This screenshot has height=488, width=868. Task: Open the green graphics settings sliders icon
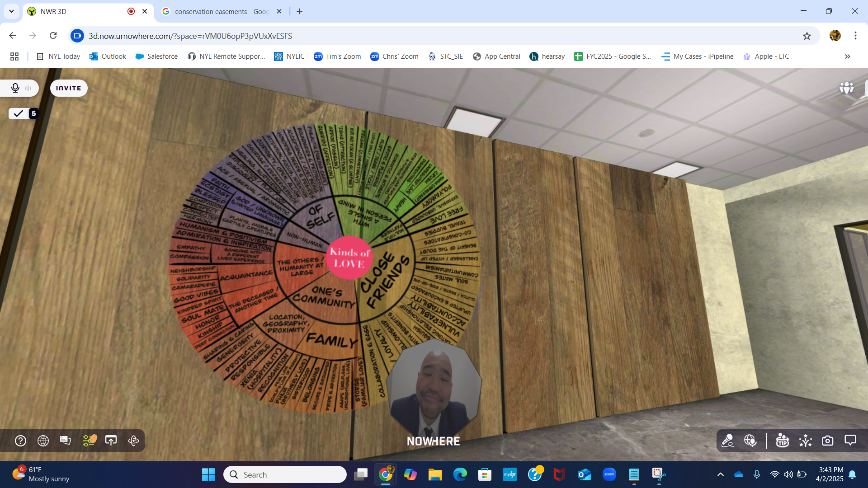pos(89,441)
